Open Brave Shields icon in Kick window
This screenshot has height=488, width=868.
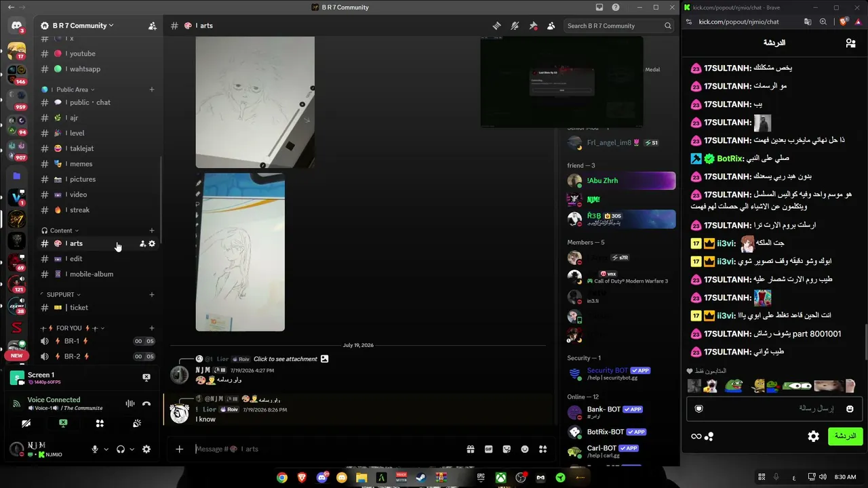point(844,22)
